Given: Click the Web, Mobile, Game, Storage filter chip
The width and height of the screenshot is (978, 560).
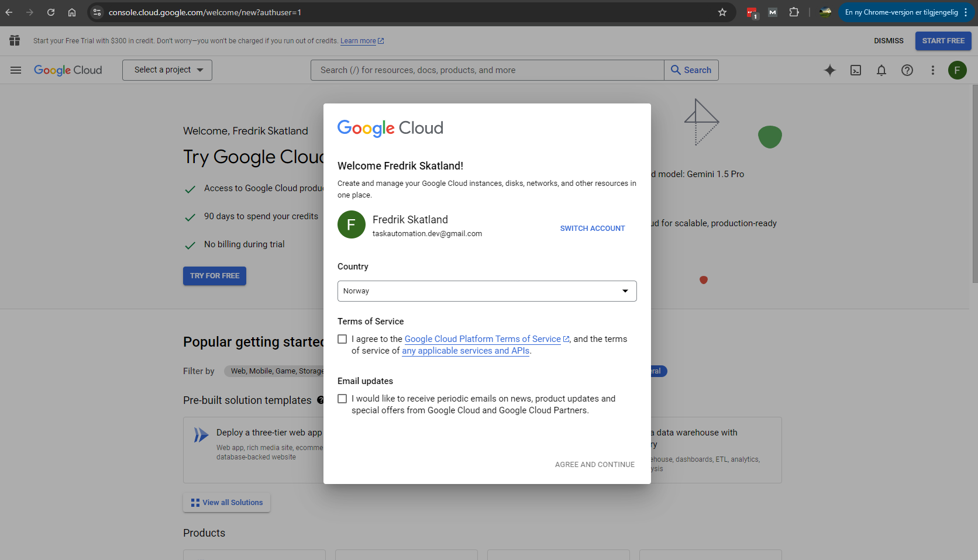Looking at the screenshot, I should pyautogui.click(x=275, y=371).
